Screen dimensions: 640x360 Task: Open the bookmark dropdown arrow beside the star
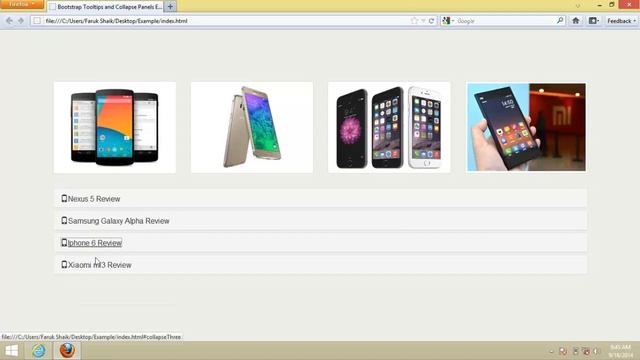pyautogui.click(x=423, y=21)
